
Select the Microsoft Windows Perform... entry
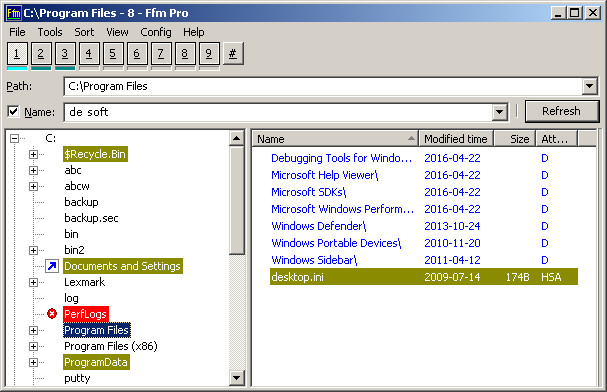tap(343, 209)
